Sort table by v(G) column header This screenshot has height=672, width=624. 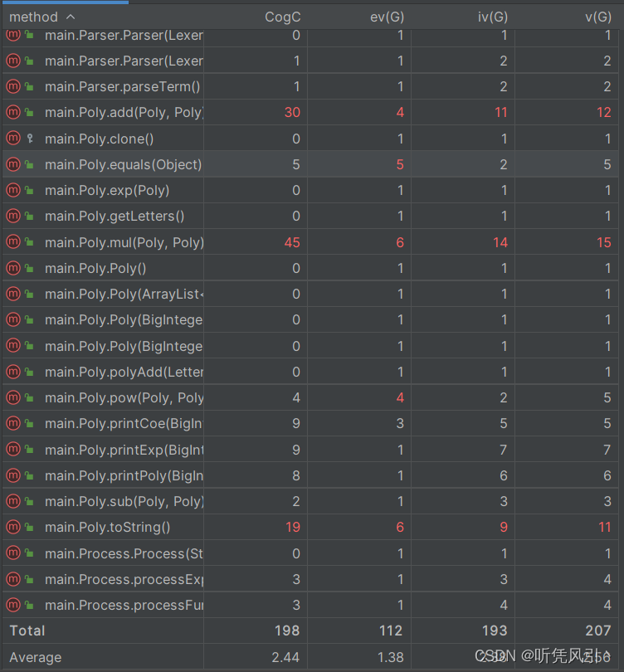598,17
